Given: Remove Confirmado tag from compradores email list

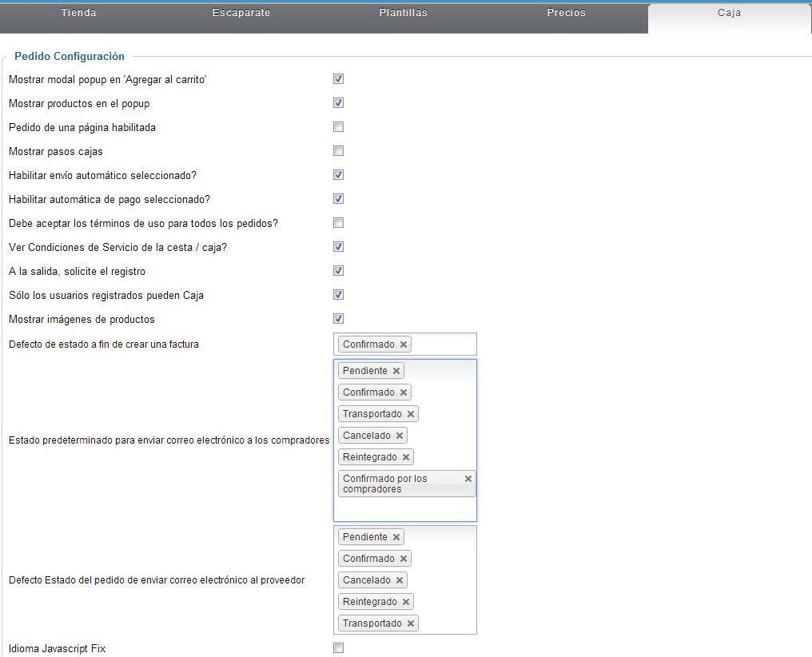Looking at the screenshot, I should pos(404,392).
